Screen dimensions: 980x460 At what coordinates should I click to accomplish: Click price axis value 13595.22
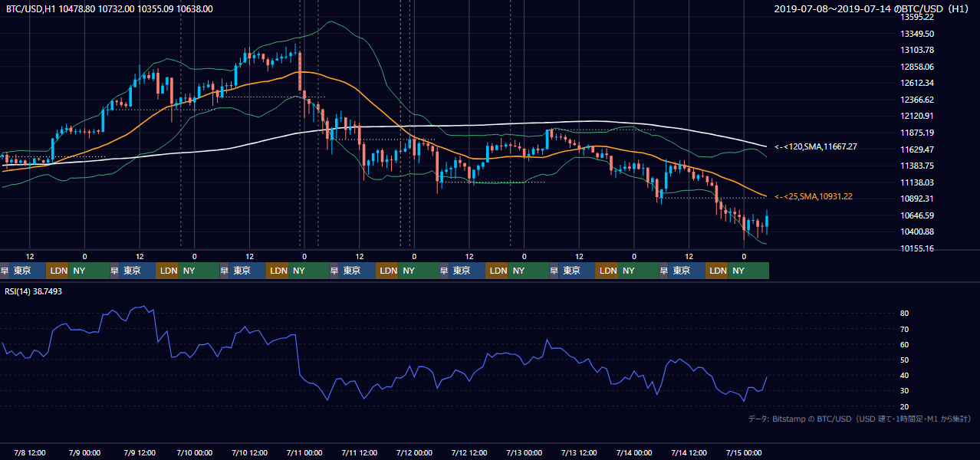point(917,17)
